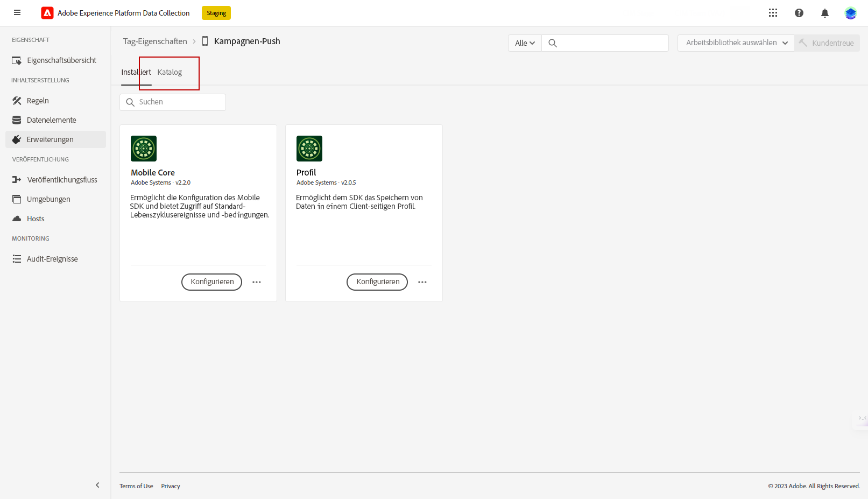Click the Profil extension title
Viewport: 868px width, 499px height.
coord(306,173)
